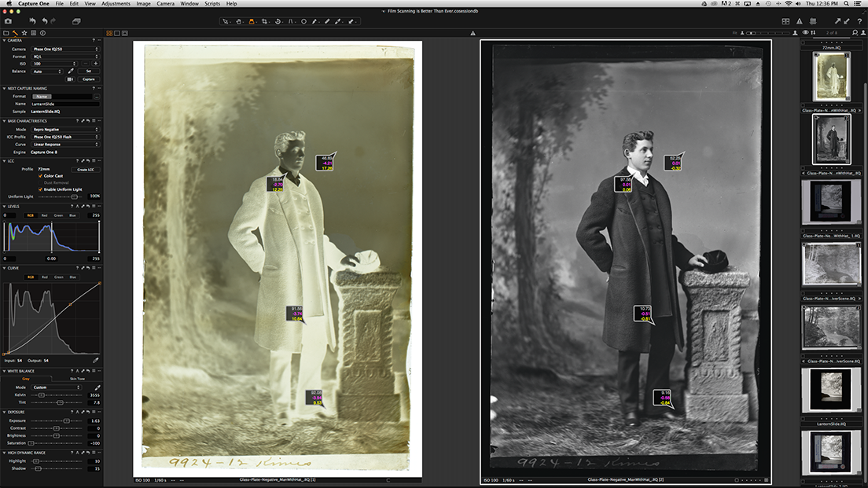
Task: Select the RGB channel in Curve
Action: (31, 277)
